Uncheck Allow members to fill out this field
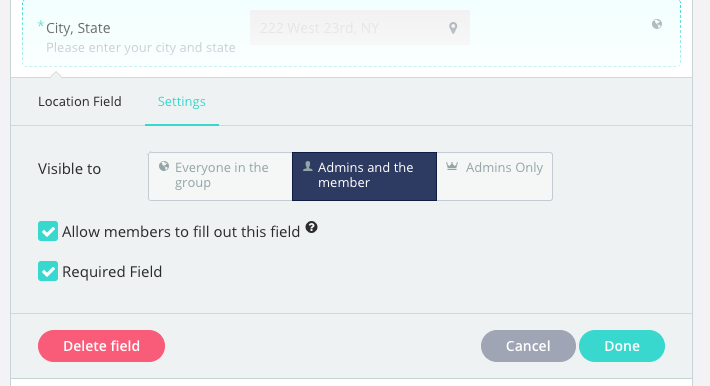710x386 pixels. point(48,231)
